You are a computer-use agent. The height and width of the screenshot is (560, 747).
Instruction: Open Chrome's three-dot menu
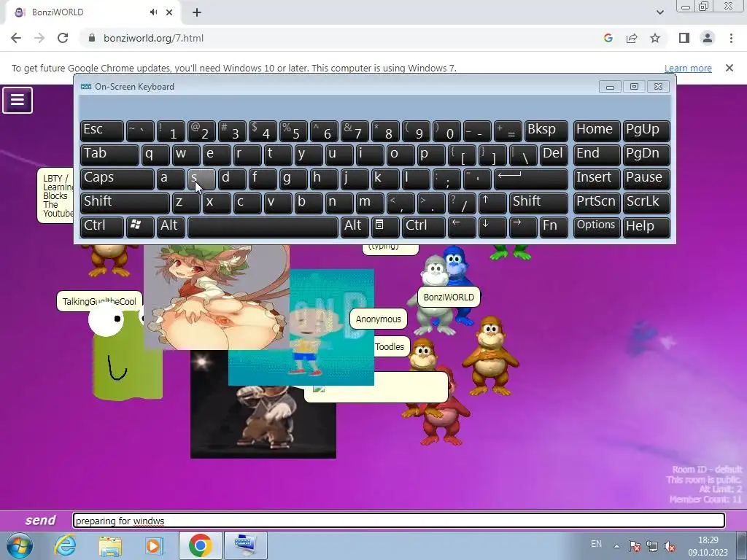(x=731, y=38)
